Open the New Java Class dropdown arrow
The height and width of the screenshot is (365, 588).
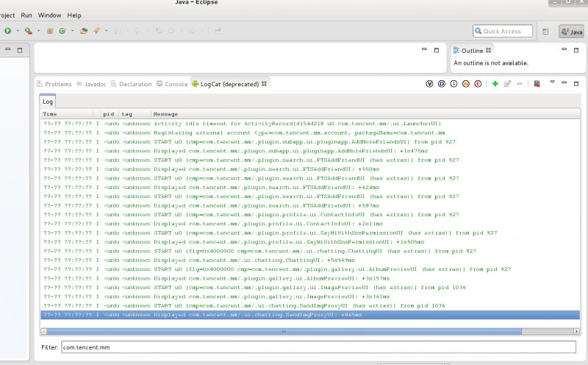pos(72,31)
